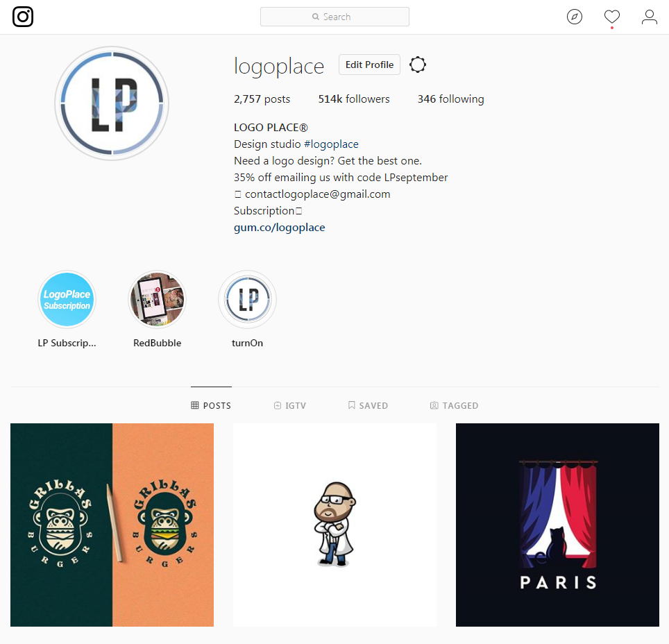Open the 346 following list
This screenshot has width=669, height=644.
tap(450, 99)
